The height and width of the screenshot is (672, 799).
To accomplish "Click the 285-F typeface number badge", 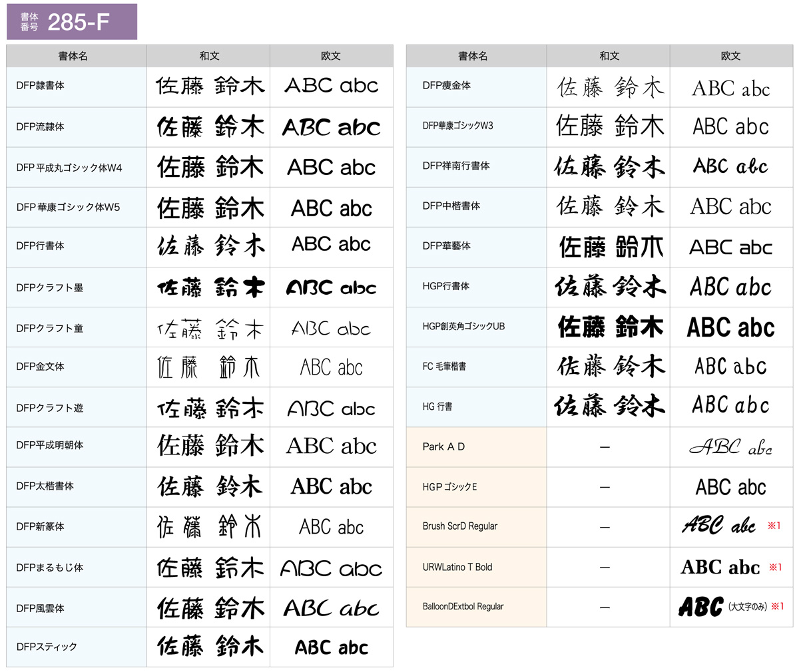I will click(72, 22).
